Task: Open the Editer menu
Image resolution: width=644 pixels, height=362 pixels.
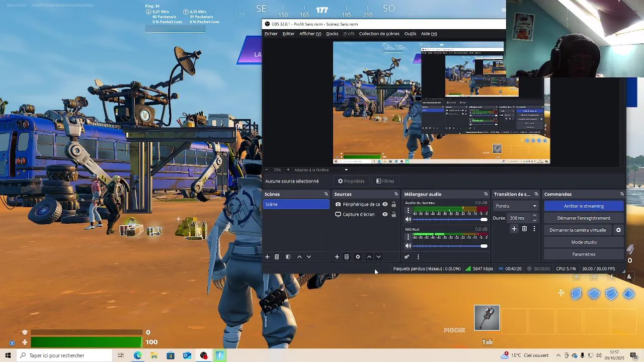Action: pyautogui.click(x=288, y=34)
